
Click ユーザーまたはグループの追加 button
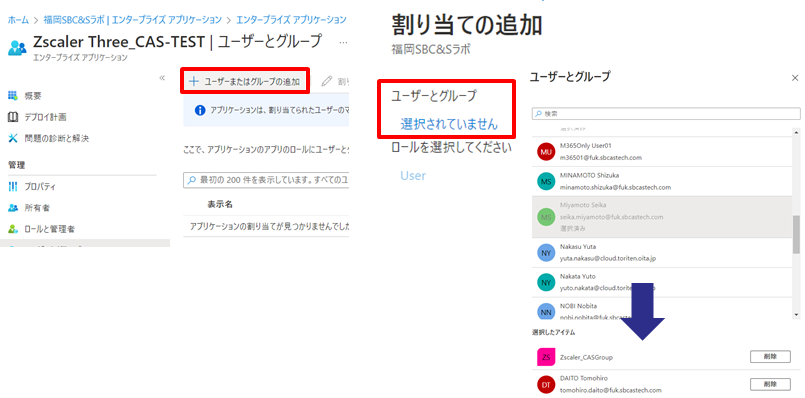click(x=245, y=81)
